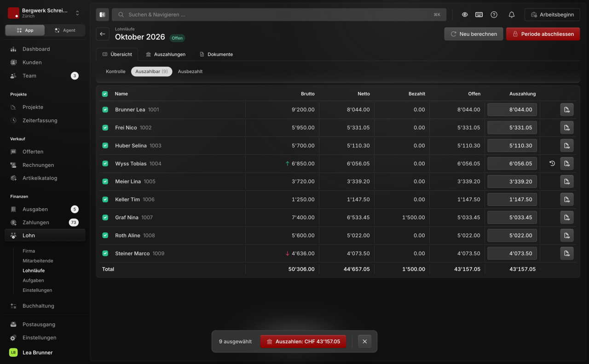Open PDF payslip for Roth Aline
Viewport: 589px width, 364px height.
tap(567, 235)
